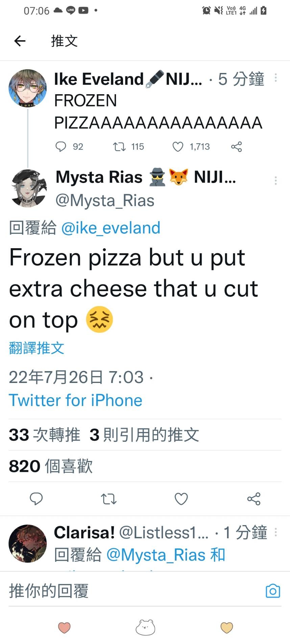Tap the back arrow icon

click(x=20, y=41)
